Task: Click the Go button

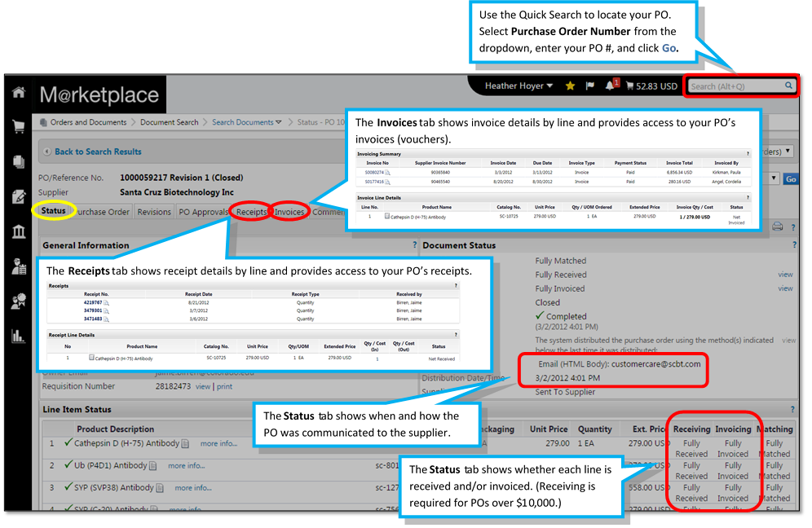Action: coord(791,179)
